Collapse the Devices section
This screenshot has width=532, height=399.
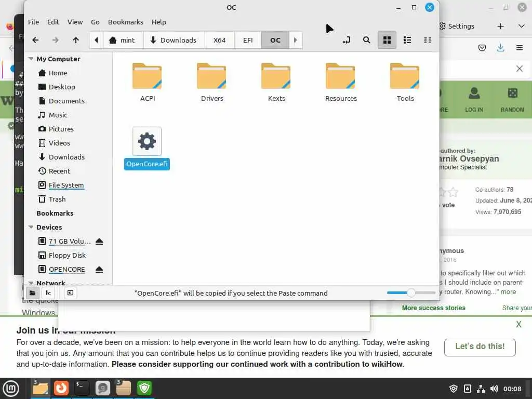(31, 227)
